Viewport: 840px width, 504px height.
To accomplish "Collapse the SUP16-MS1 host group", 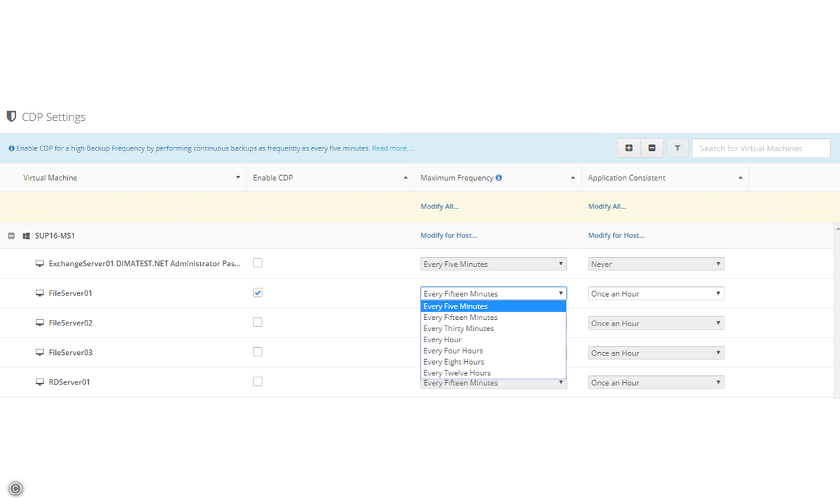I will tap(11, 236).
